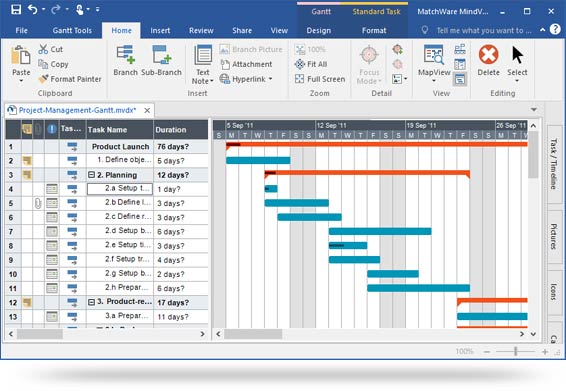Screen dimensions: 566x391
Task: Click the zoom out minus button
Action: [x=487, y=351]
